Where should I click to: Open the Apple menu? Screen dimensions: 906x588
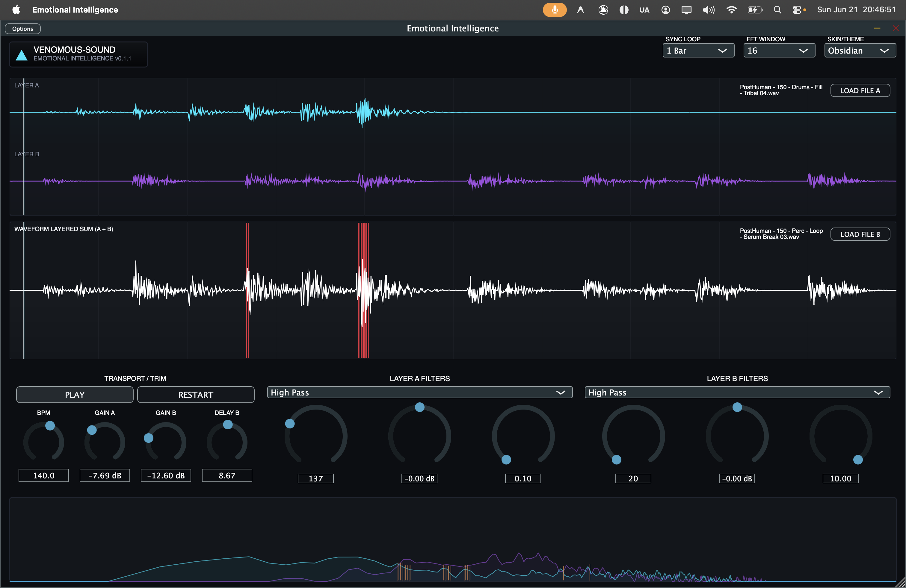[x=16, y=10]
